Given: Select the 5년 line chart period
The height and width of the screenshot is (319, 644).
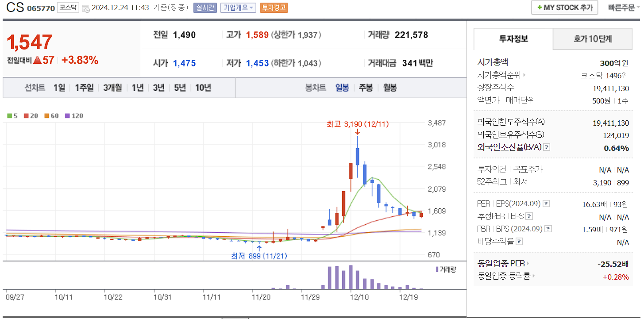Looking at the screenshot, I should point(180,88).
